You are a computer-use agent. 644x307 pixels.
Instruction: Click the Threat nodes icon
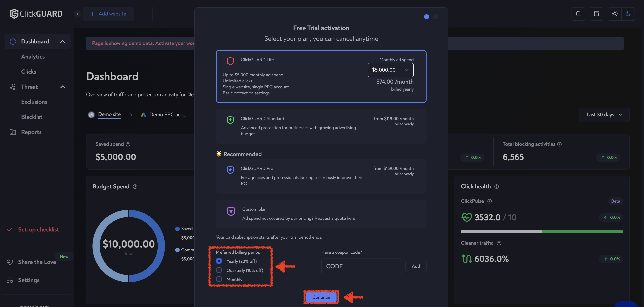[x=13, y=87]
